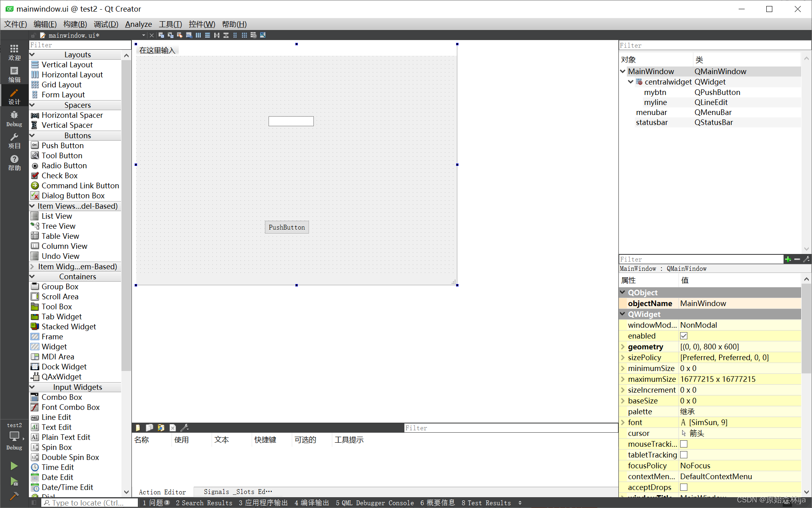Click the Stacked Widget entry
812x508 pixels.
click(69, 327)
